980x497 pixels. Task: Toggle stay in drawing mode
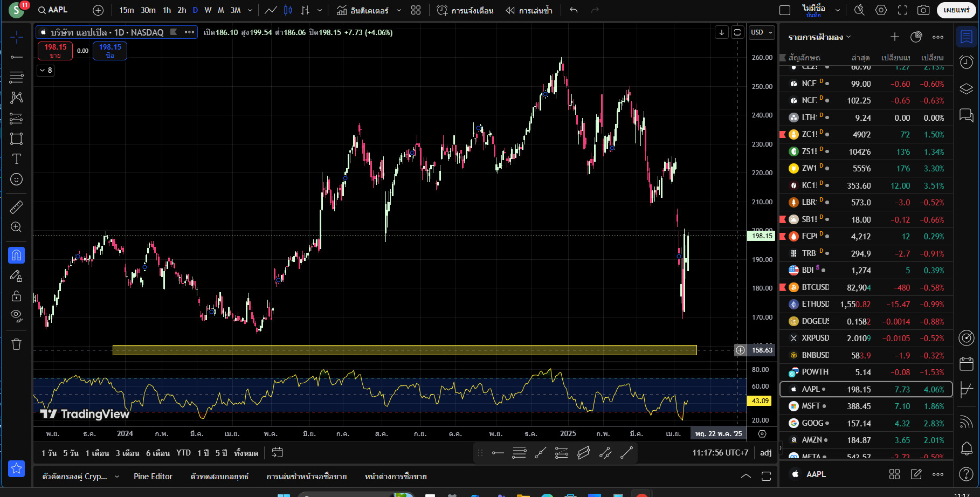[x=17, y=276]
